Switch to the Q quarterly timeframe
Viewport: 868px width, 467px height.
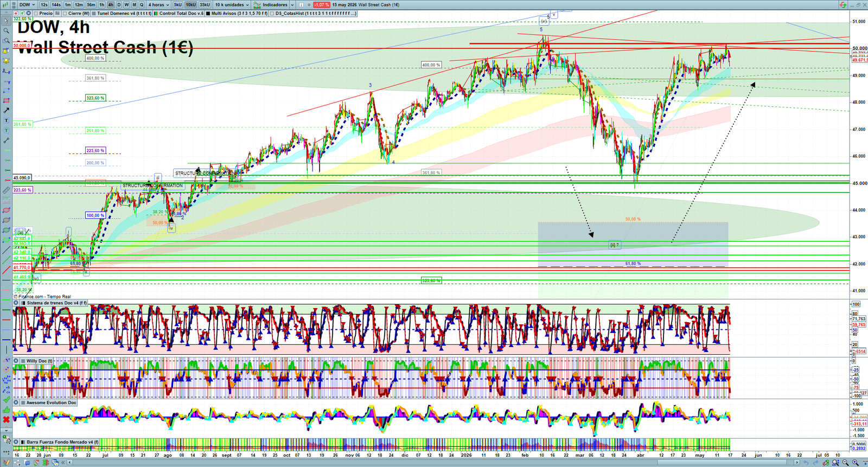(142, 5)
